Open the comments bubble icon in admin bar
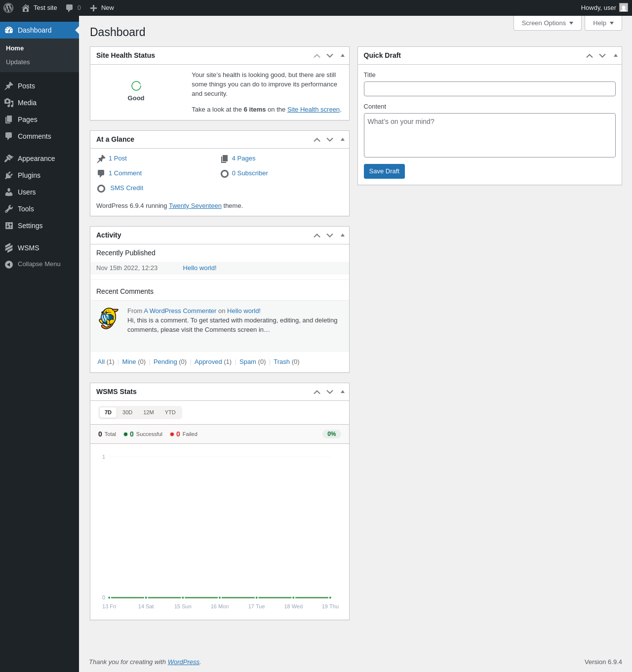The image size is (632, 672). tap(70, 8)
